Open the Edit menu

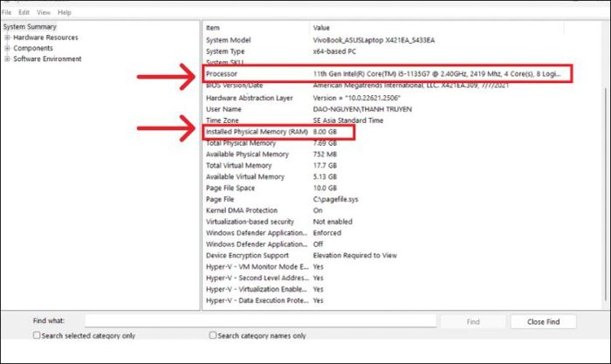tap(24, 12)
